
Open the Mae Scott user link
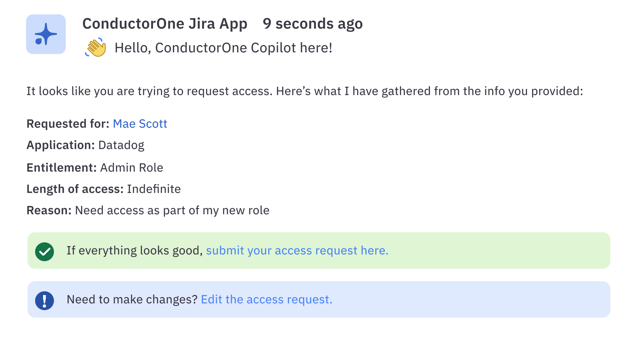pyautogui.click(x=140, y=124)
